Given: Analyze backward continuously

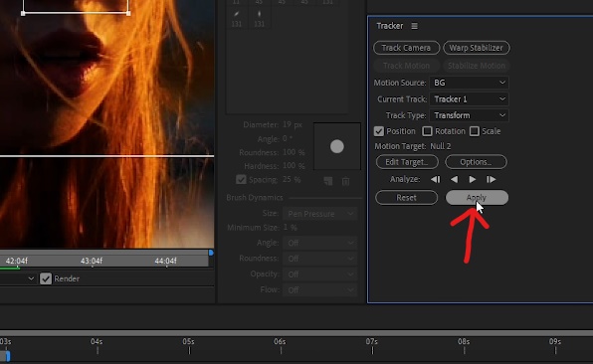Looking at the screenshot, I should (x=455, y=180).
